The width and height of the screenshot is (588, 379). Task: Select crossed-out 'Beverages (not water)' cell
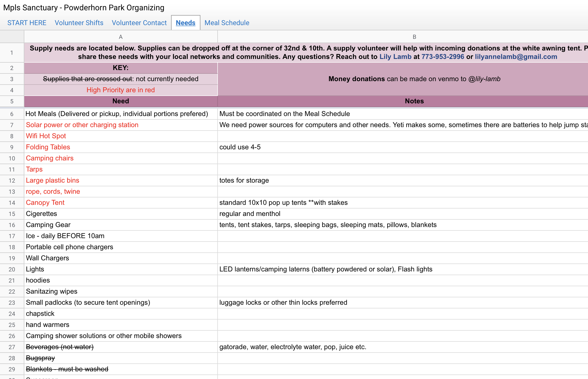click(x=121, y=347)
